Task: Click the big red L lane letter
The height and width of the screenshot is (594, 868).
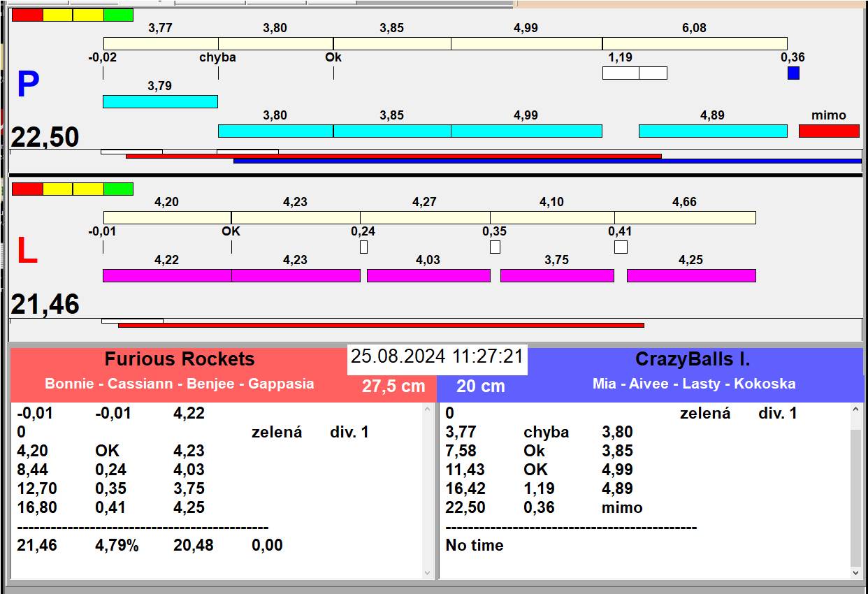Action: tap(27, 252)
